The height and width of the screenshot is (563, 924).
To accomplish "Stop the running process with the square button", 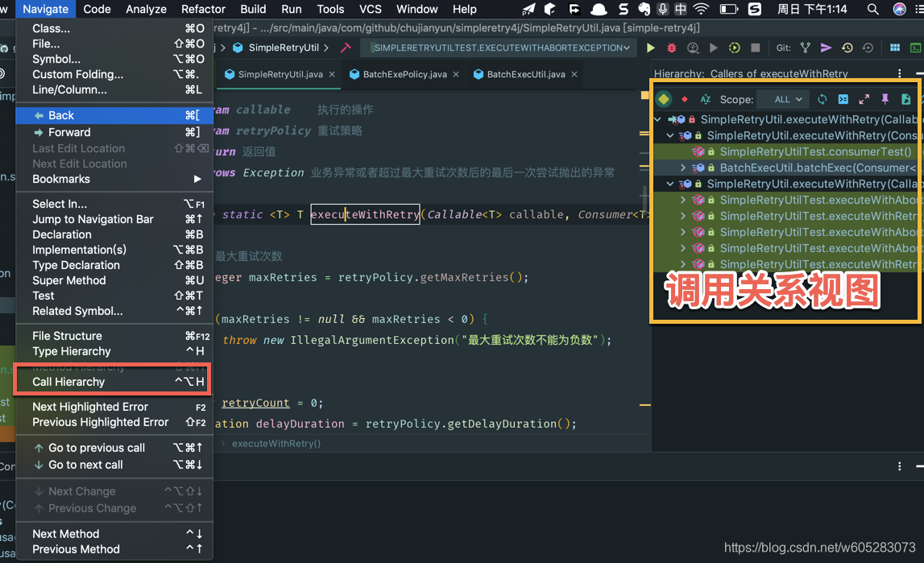I will [756, 48].
